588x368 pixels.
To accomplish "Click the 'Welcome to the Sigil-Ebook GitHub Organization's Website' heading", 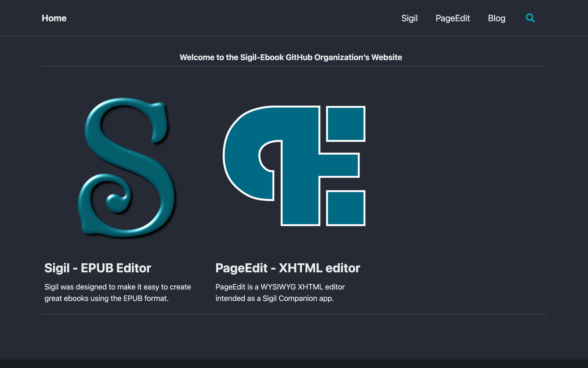I will coord(291,57).
